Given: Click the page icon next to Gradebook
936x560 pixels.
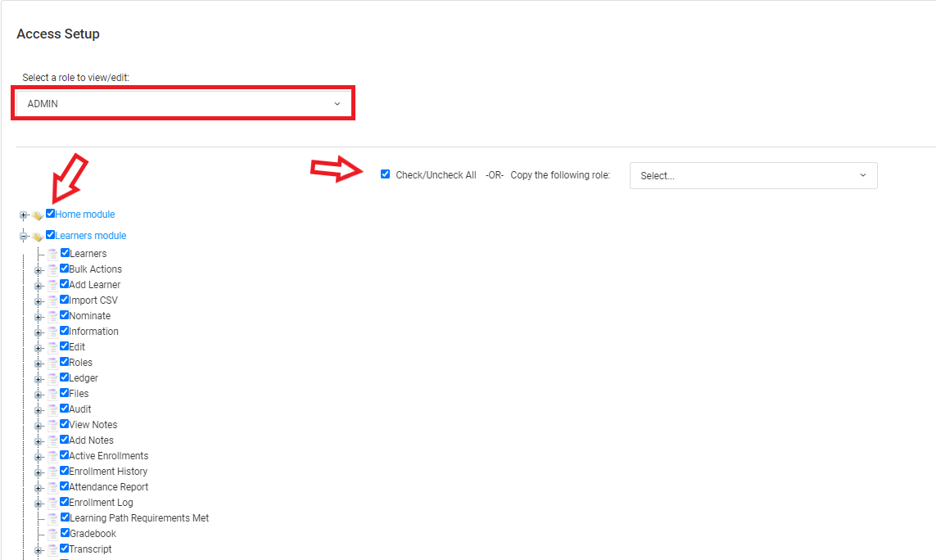Looking at the screenshot, I should coord(52,534).
